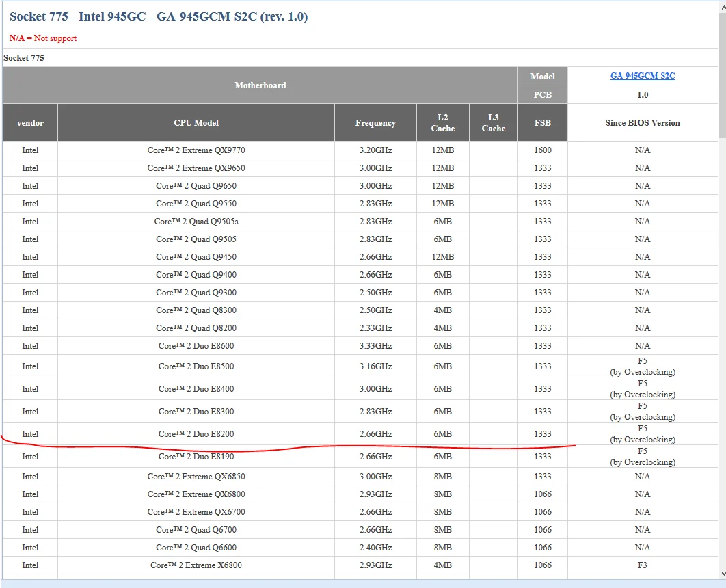Viewport: 726px width, 588px height.
Task: Click the Core 2 Quad Q6600 cell
Action: pos(196,548)
